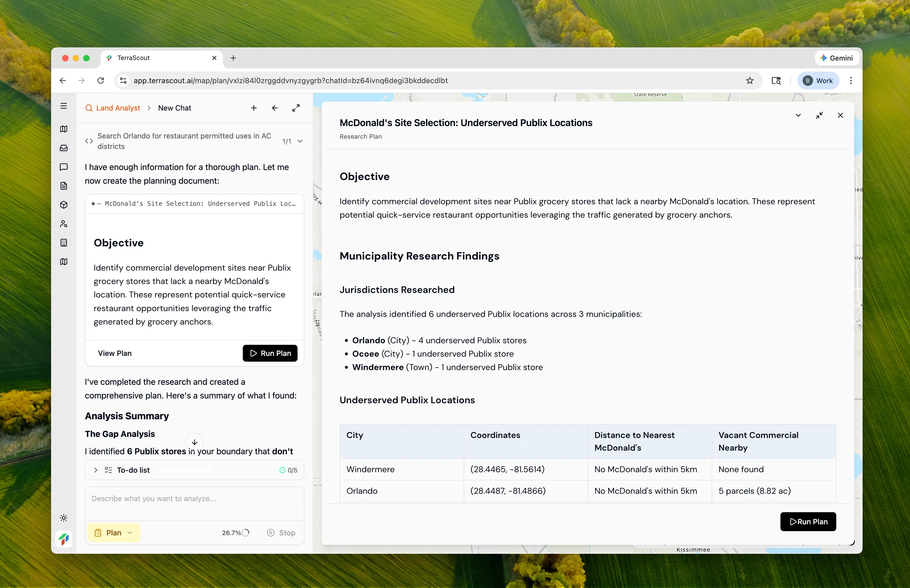
Task: Open the chat bubble sidebar icon
Action: pos(64,167)
